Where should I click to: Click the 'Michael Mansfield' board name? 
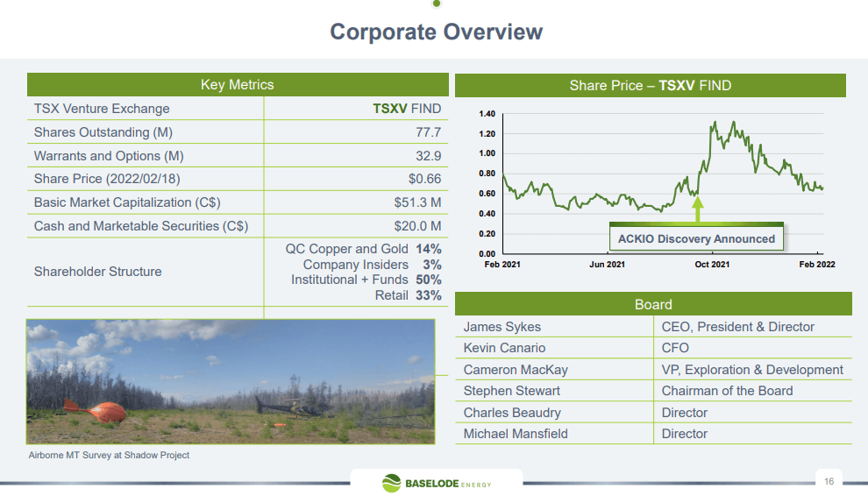(x=516, y=434)
